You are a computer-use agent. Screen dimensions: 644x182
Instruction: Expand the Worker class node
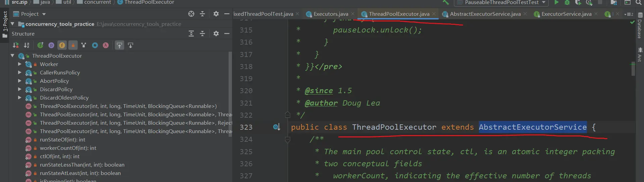coord(19,64)
